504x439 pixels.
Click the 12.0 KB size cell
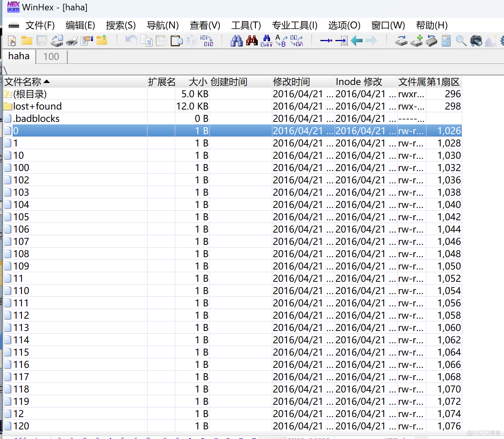pos(192,106)
